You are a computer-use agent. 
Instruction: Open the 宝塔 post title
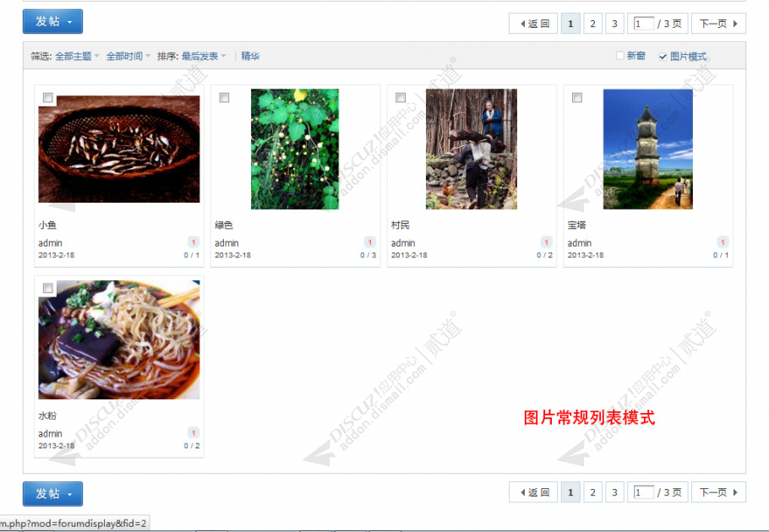click(x=576, y=225)
